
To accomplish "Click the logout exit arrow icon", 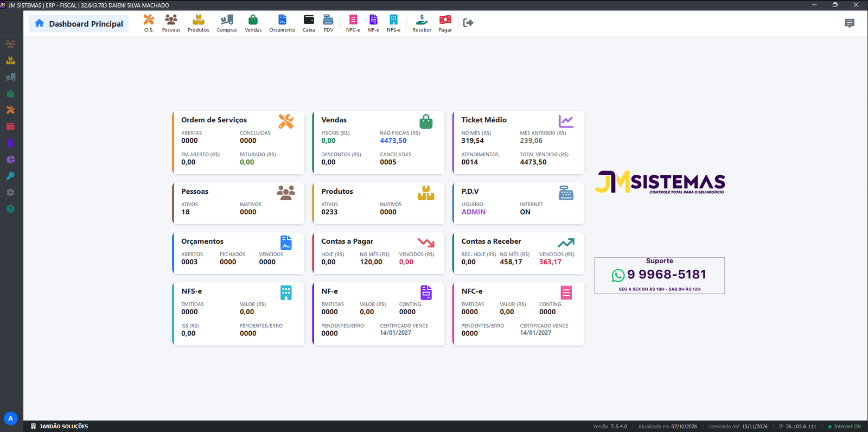I will (x=468, y=23).
